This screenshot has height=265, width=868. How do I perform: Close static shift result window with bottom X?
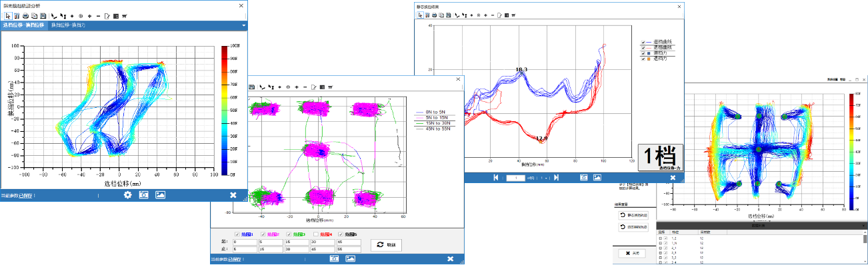pyautogui.click(x=673, y=178)
